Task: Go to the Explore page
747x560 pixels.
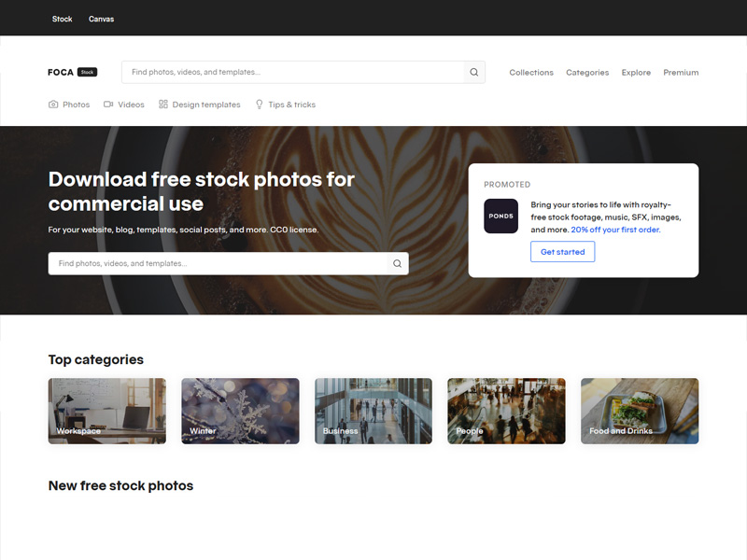Action: point(636,73)
